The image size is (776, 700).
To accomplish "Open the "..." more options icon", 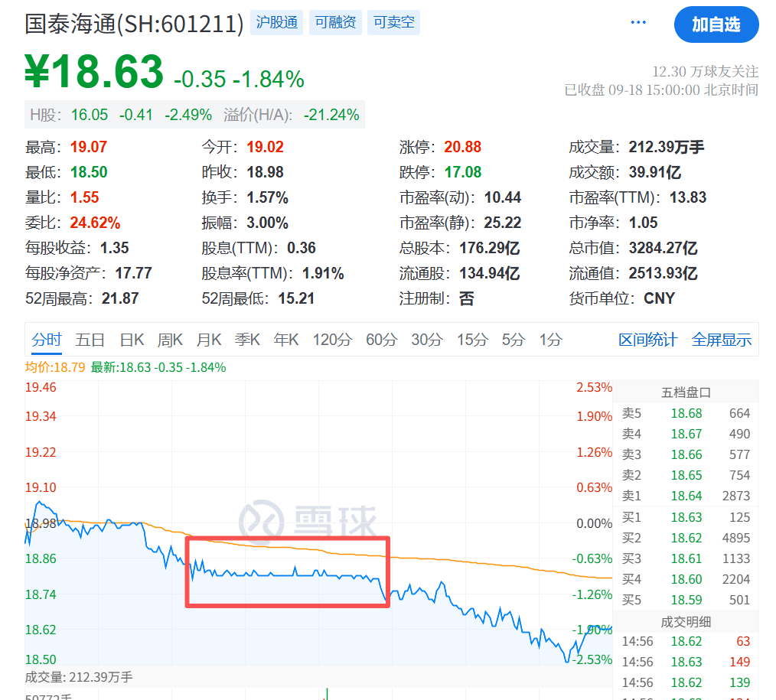I will [638, 21].
